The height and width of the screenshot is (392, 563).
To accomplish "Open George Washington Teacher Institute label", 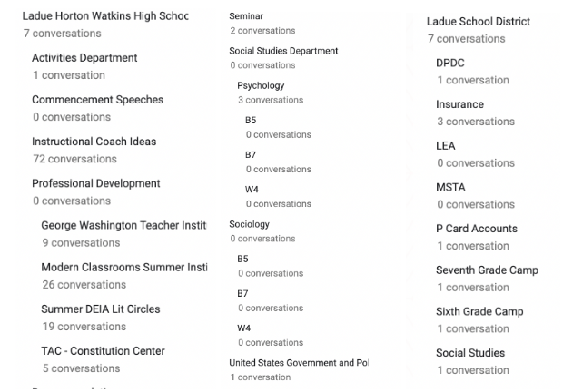I will click(x=123, y=226).
